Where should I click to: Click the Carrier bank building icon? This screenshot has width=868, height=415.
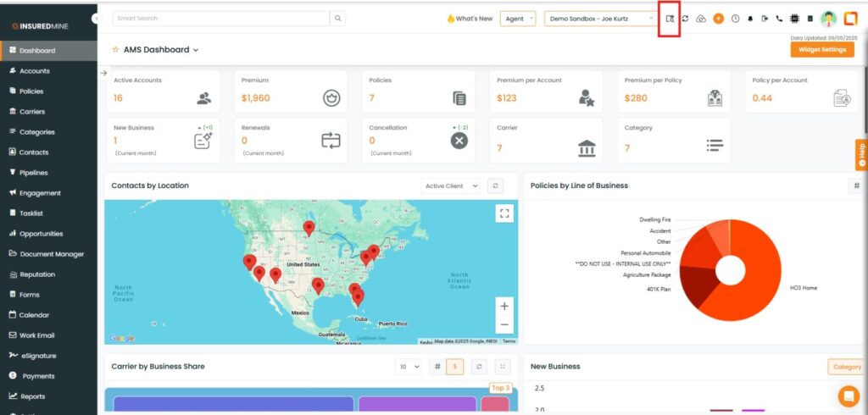pos(587,147)
